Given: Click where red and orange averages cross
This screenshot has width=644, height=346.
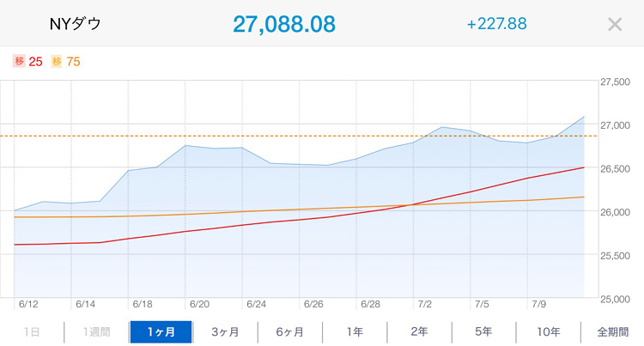Looking at the screenshot, I should [x=413, y=205].
